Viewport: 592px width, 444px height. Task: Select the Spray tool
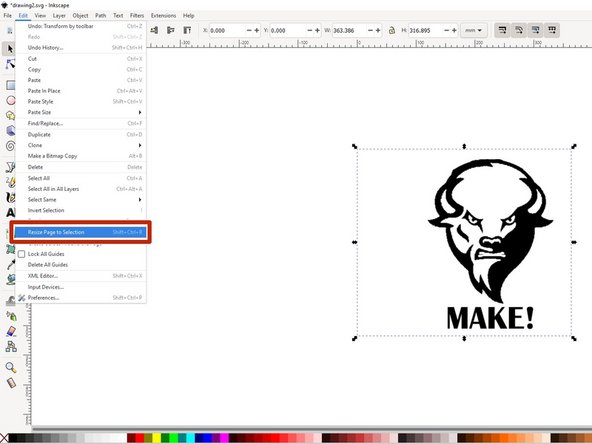(11, 316)
